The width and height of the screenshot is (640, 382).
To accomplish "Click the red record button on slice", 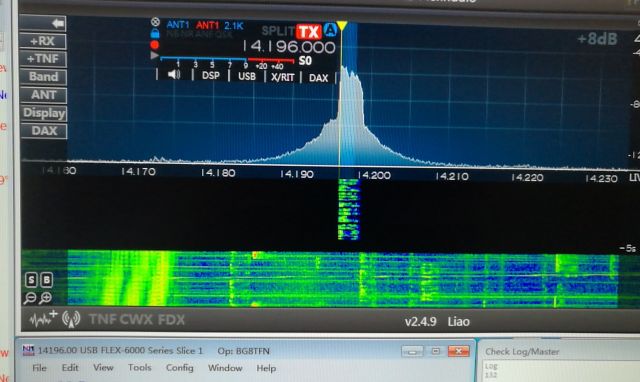I will tap(155, 44).
